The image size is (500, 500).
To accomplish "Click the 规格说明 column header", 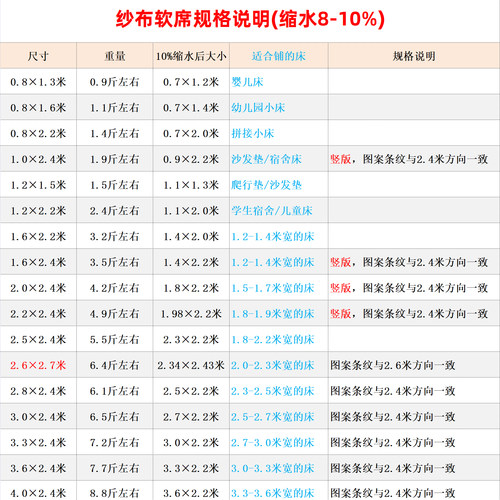I will point(414,56).
